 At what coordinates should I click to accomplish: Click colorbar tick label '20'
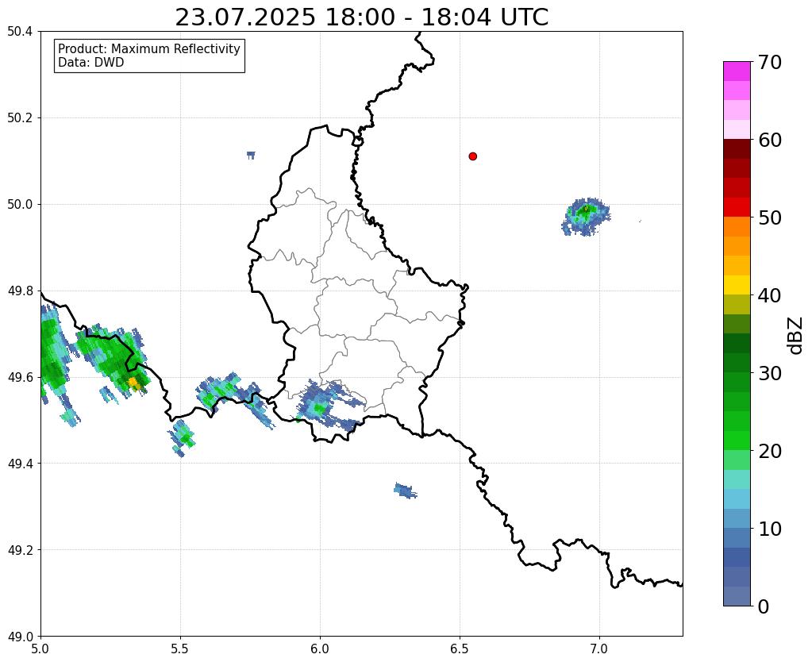[770, 451]
